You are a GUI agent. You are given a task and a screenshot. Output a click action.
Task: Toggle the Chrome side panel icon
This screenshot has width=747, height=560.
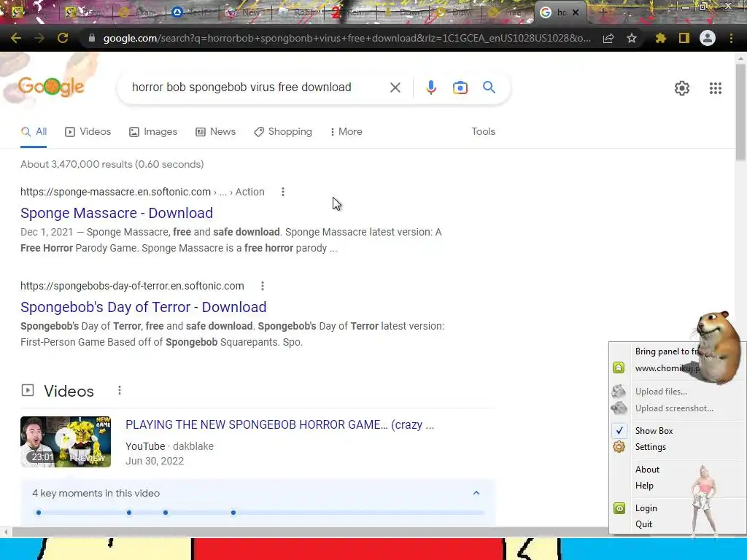[684, 38]
